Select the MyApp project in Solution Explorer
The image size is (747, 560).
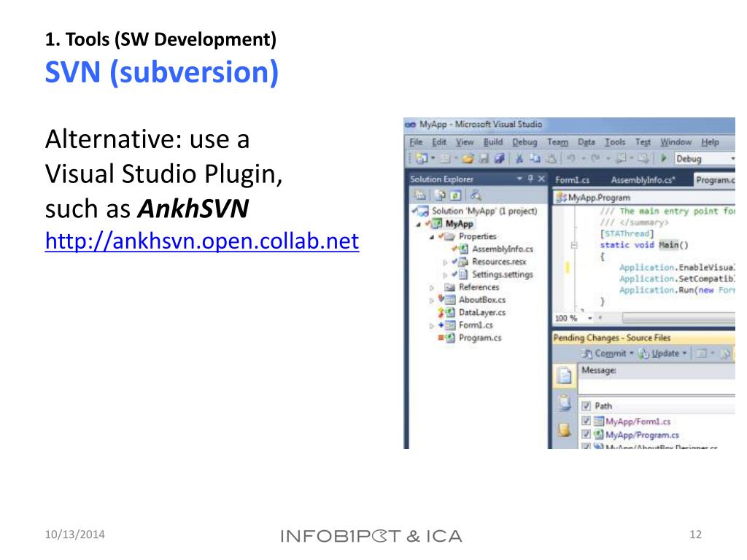(x=460, y=224)
